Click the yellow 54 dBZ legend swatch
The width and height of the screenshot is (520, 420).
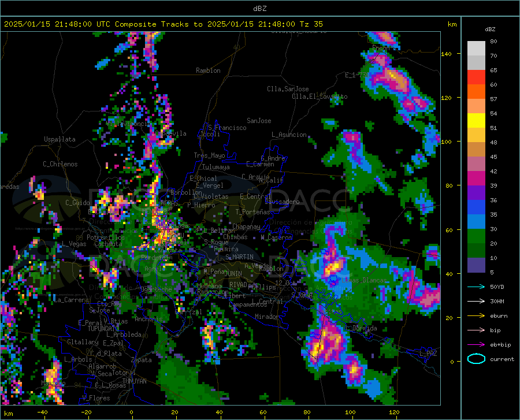(476, 121)
